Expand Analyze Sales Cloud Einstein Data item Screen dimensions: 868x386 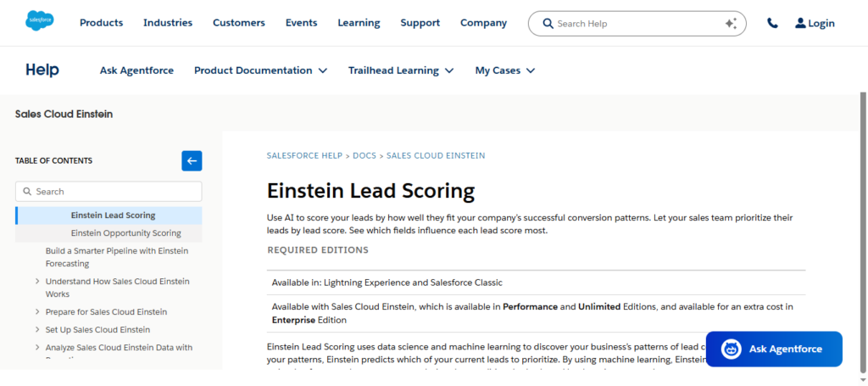pyautogui.click(x=37, y=347)
